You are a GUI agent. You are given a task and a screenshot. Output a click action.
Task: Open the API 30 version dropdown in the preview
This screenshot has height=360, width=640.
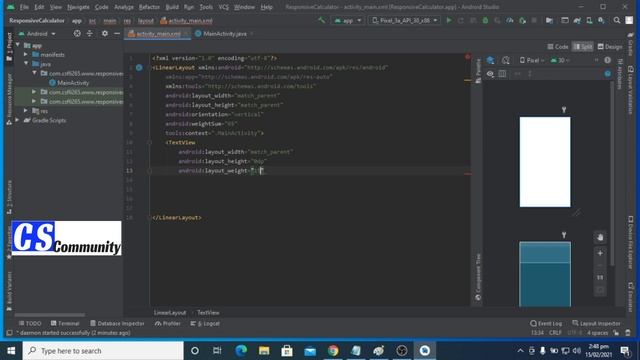560,60
